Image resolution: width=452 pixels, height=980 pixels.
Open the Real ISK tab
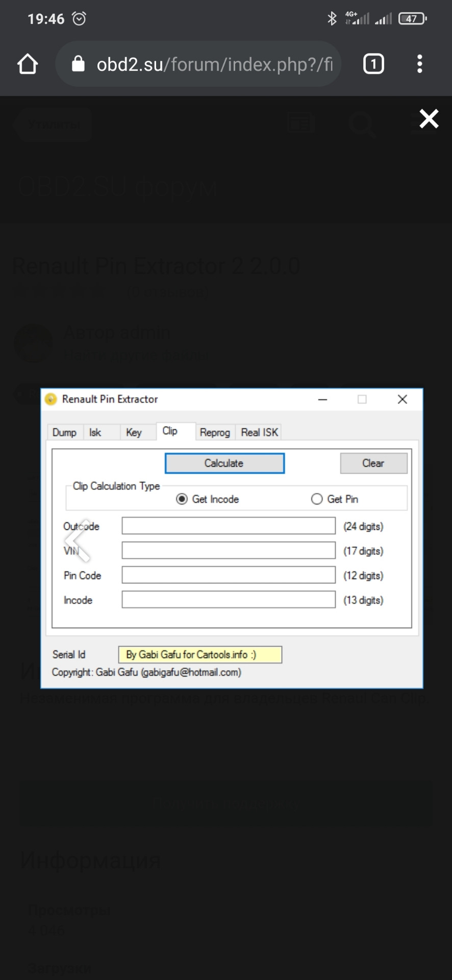[259, 432]
